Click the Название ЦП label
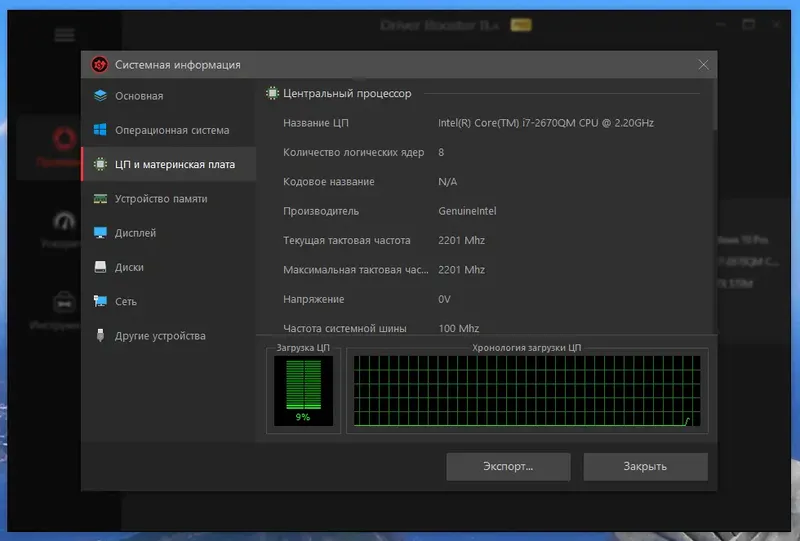The height and width of the screenshot is (541, 800). point(316,123)
